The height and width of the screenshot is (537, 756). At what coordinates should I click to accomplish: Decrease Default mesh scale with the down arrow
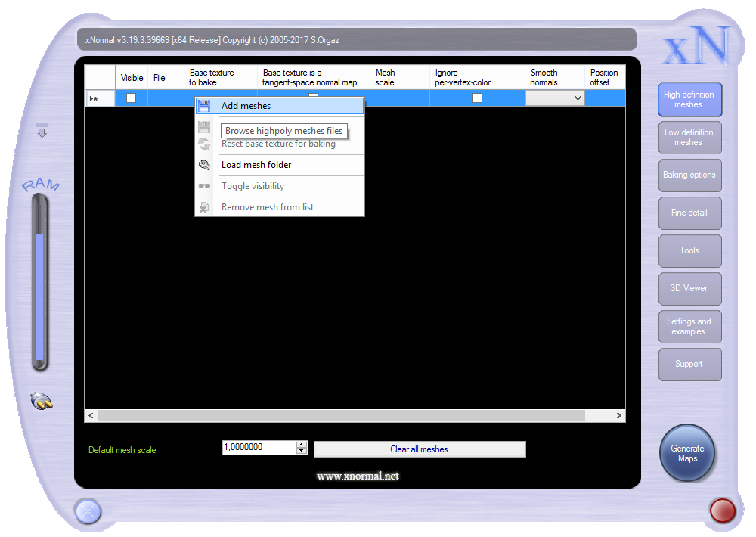point(302,451)
